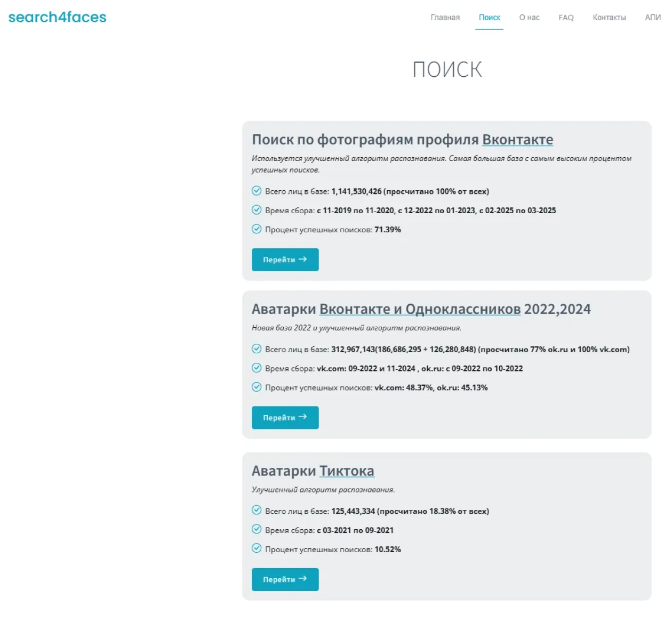Image resolution: width=672 pixels, height=623 pixels.
Task: Open the FAQ menu item
Action: [x=566, y=18]
